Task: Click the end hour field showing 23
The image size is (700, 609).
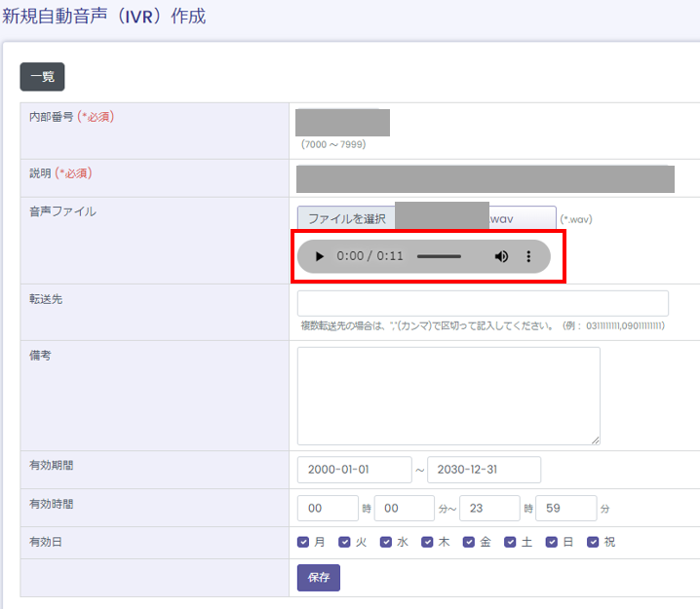Action: 489,508
